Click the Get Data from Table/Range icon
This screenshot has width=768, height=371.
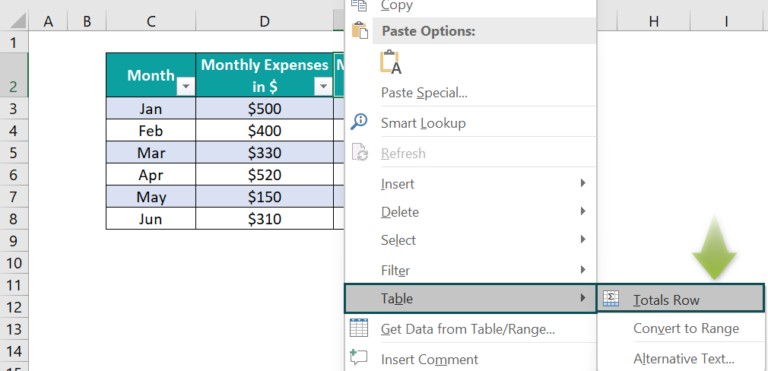click(x=359, y=327)
